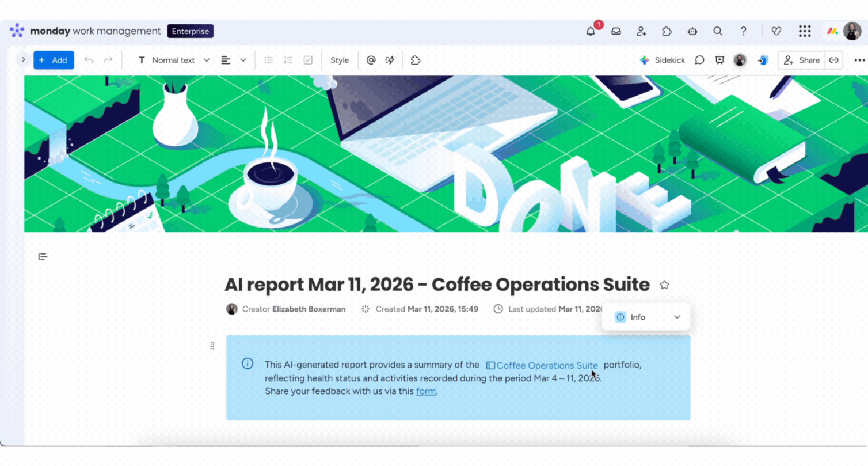Screen dimensions: 868x466
Task: Click the monday logo icon beside the top-bar avatar
Action: tap(832, 31)
